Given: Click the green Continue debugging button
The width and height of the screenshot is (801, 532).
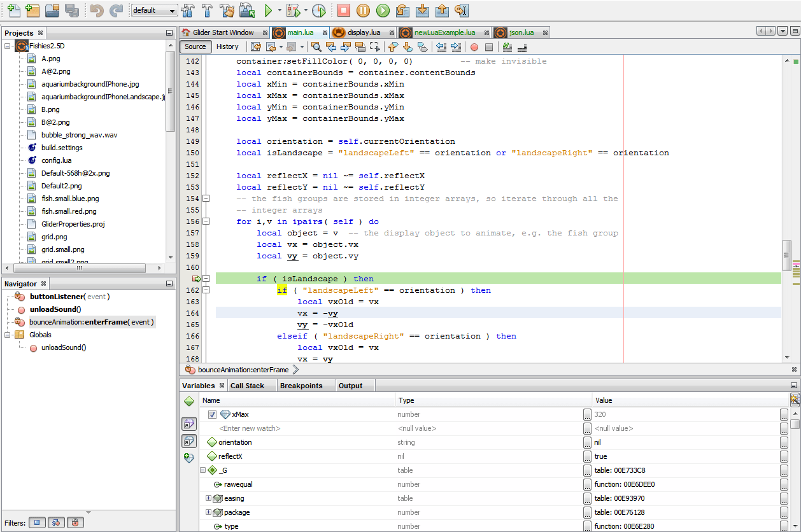Looking at the screenshot, I should pos(383,10).
